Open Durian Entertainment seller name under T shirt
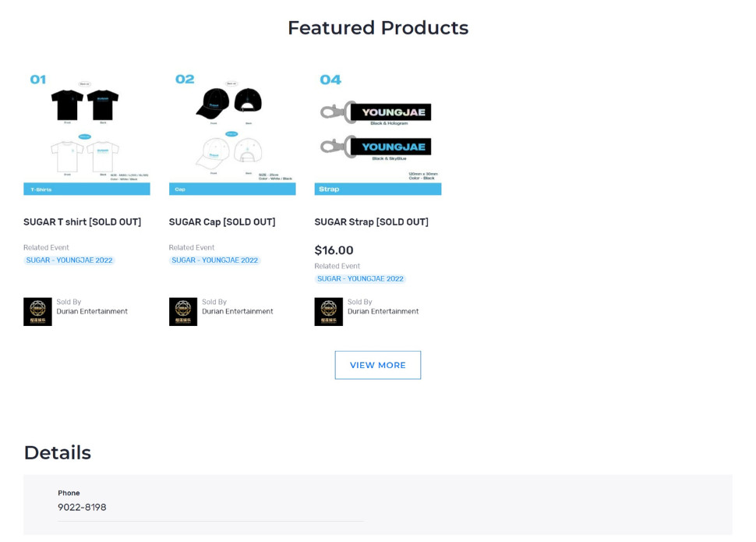Viewport: 756px width, 542px height. pyautogui.click(x=92, y=312)
